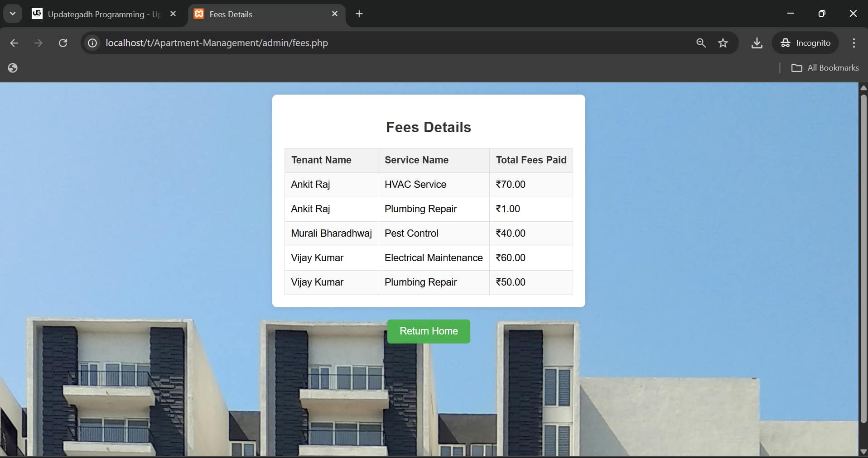Click the globe icon in bookmarks bar
Image resolution: width=868 pixels, height=458 pixels.
13,68
